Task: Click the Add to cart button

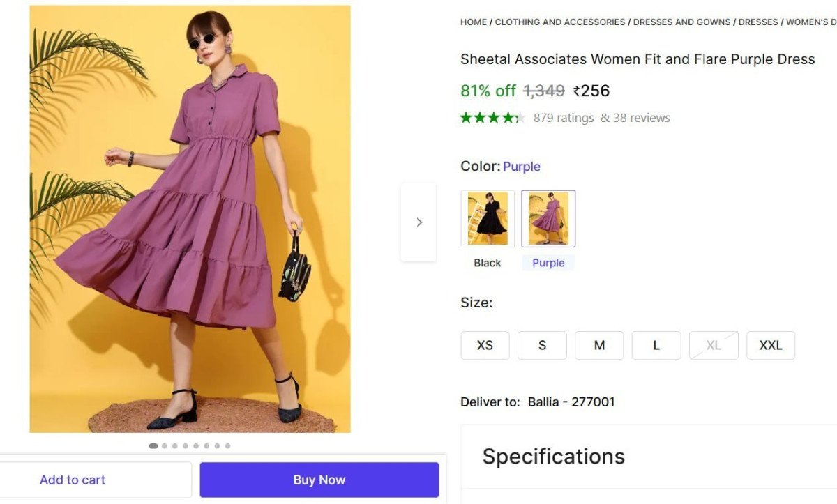Action: pos(73,480)
